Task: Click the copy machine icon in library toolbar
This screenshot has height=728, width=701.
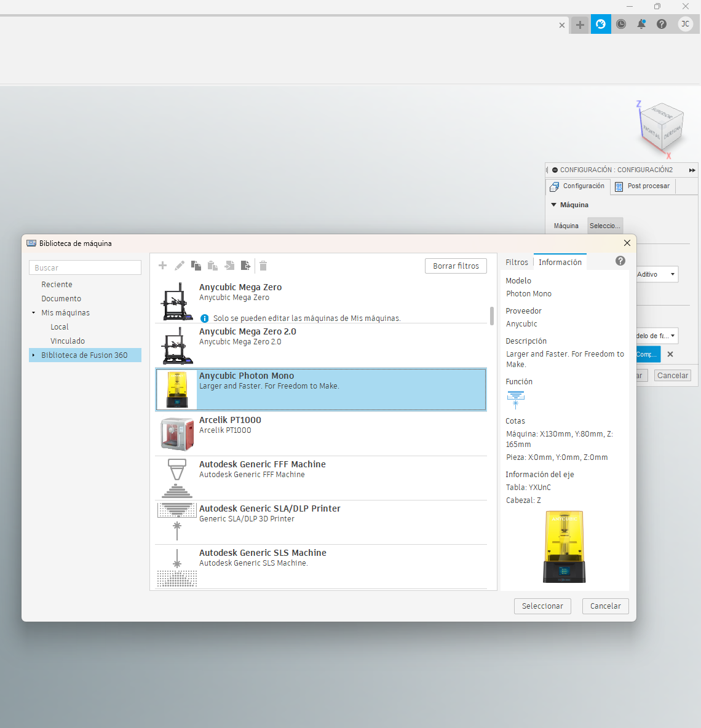Action: click(x=196, y=266)
